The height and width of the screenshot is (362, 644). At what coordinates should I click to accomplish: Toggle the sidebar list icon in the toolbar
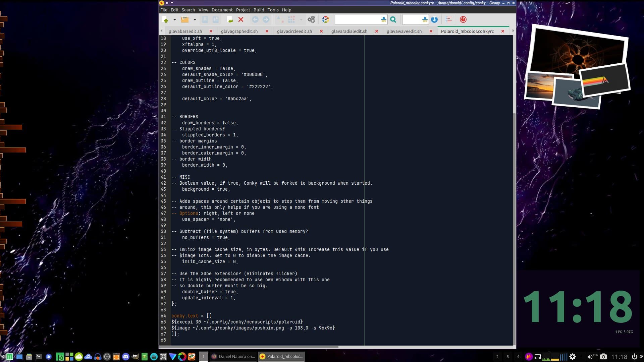pos(449,20)
